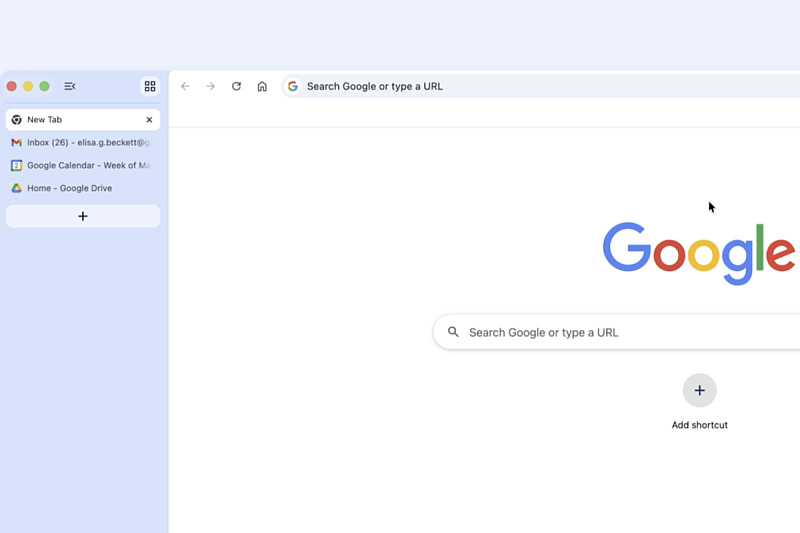Close the window with red button
This screenshot has height=533, width=800.
12,86
